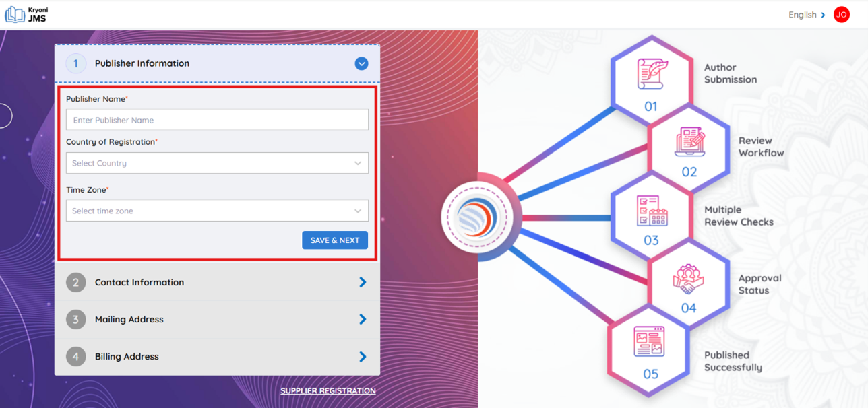868x408 pixels.
Task: Collapse the Publisher Information section
Action: [x=362, y=63]
